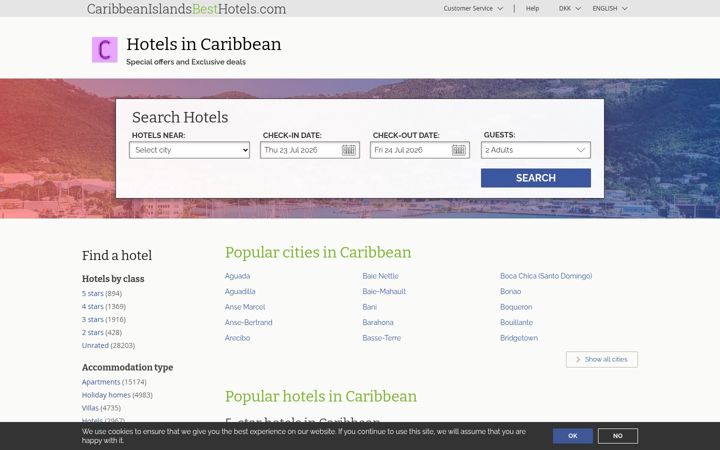
Task: Open the Aguada city link
Action: click(237, 276)
